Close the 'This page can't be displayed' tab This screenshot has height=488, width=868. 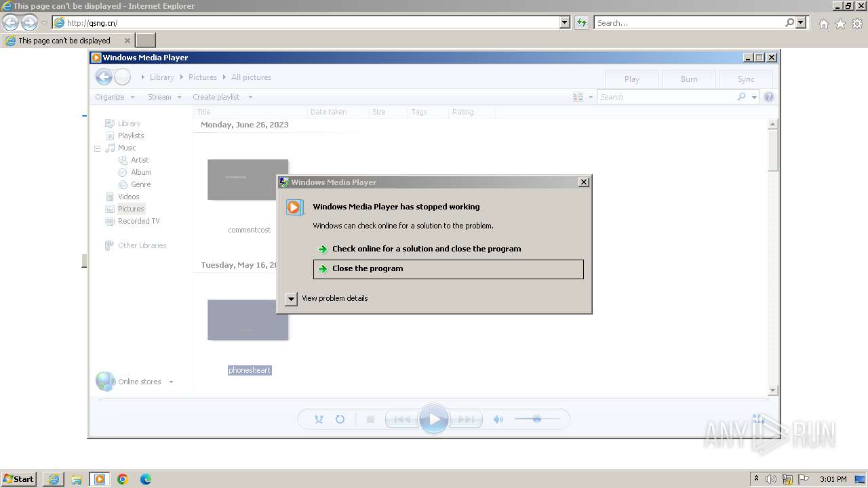click(127, 41)
